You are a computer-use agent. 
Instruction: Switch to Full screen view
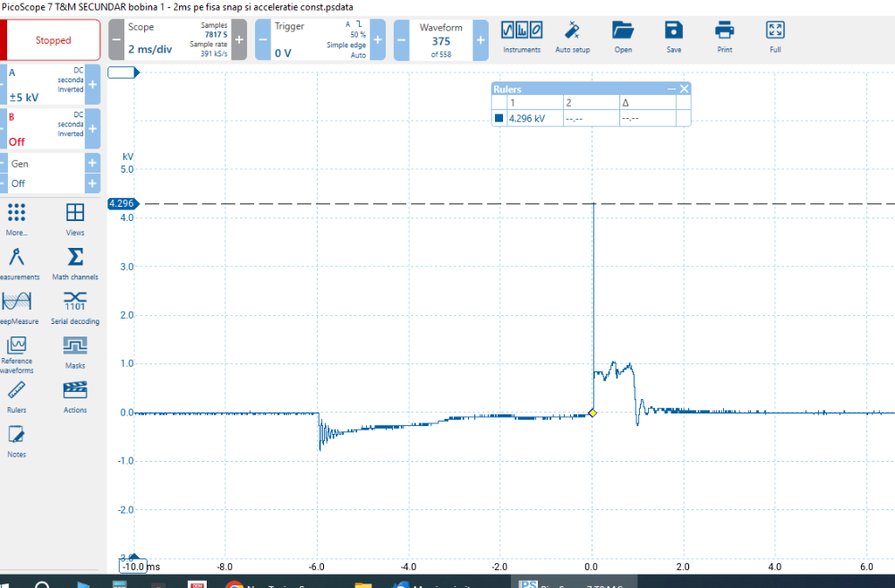(x=775, y=37)
